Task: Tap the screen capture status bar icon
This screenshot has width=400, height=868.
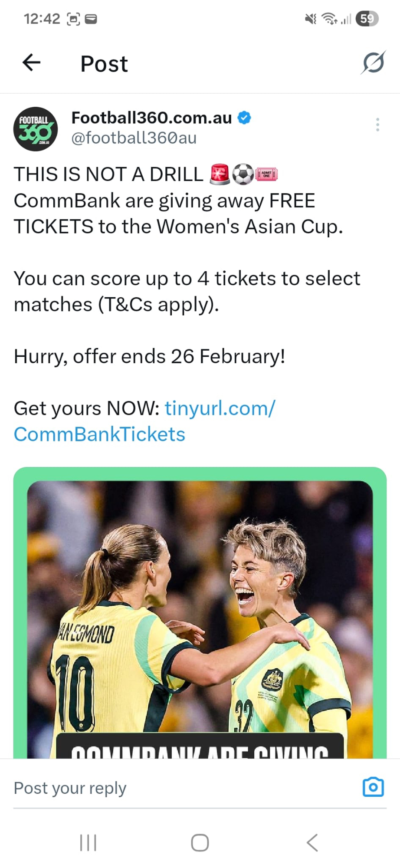Action: pyautogui.click(x=73, y=19)
